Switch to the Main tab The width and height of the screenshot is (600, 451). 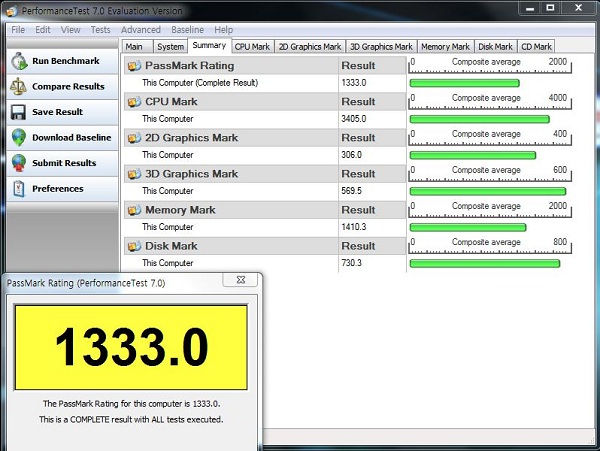pos(137,47)
